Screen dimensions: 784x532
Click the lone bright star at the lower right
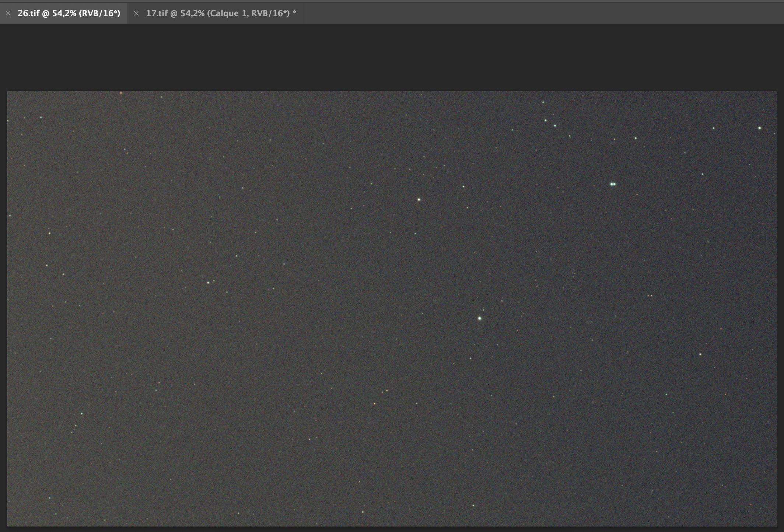pyautogui.click(x=700, y=354)
